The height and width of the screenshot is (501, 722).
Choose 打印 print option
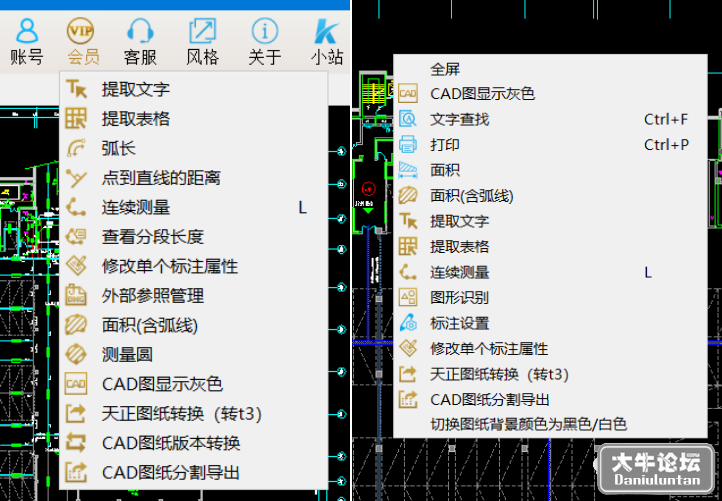(x=550, y=145)
